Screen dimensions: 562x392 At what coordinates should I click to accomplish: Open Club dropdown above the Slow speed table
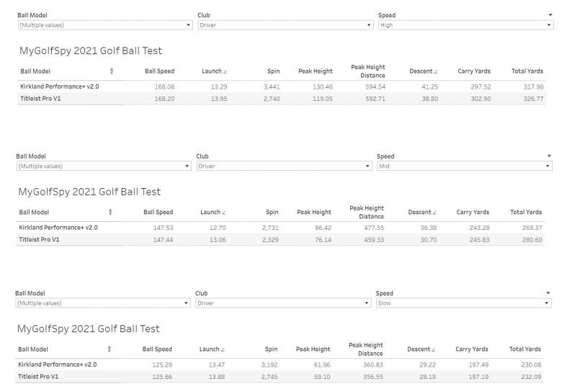(282, 303)
